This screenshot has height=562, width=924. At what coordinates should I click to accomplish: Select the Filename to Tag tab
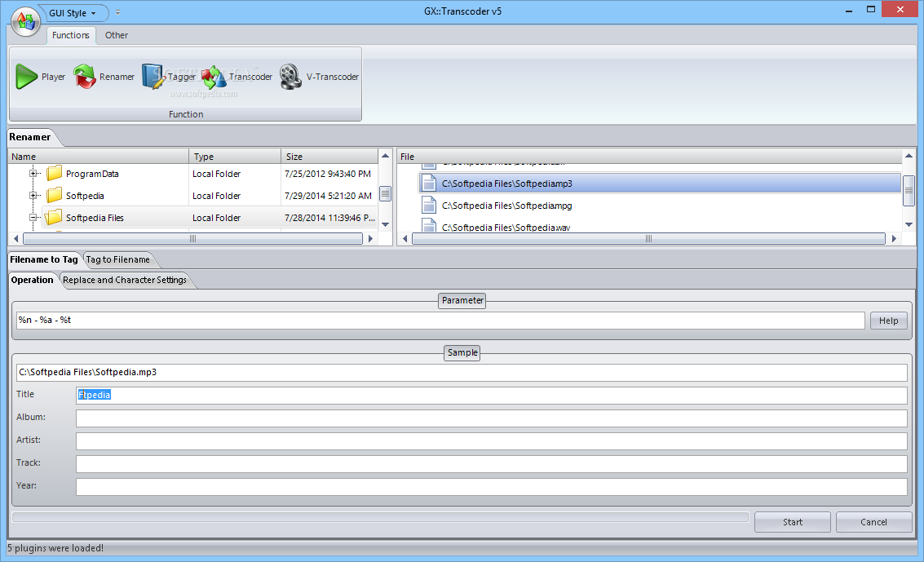click(43, 259)
